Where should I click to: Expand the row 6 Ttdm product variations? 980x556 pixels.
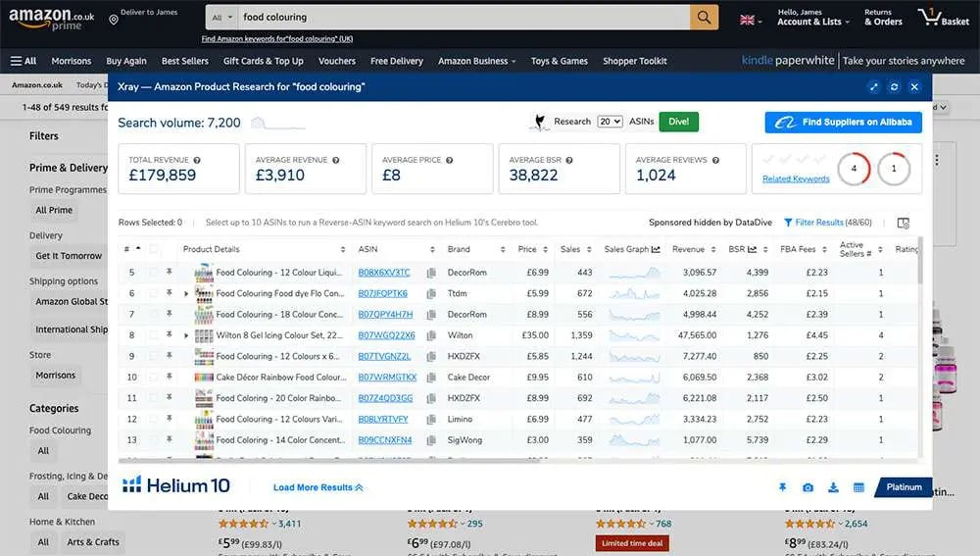coord(186,294)
